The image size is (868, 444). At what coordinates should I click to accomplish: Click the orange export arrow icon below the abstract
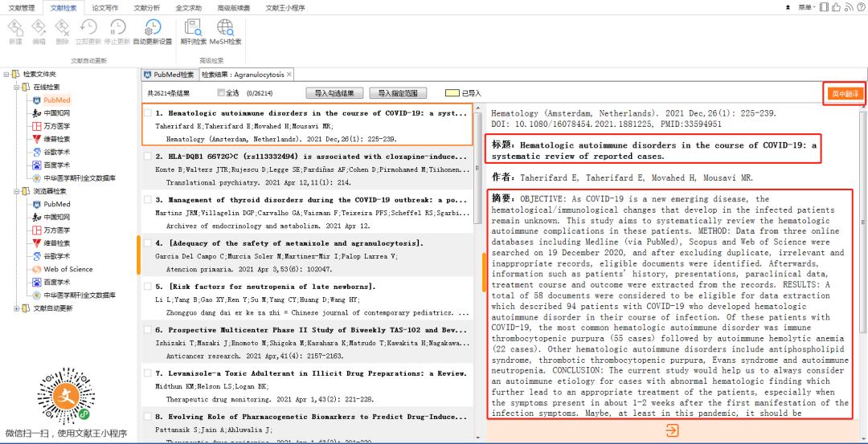(672, 431)
